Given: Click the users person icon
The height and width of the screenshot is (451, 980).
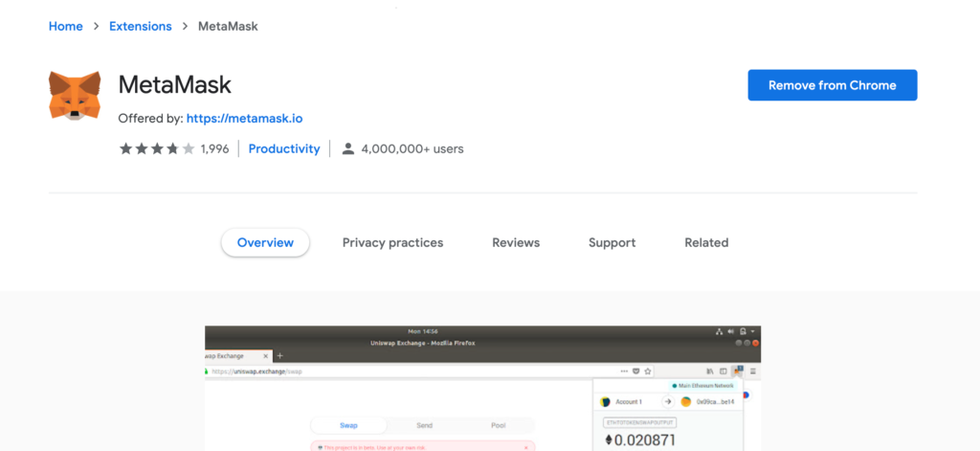Looking at the screenshot, I should coord(348,148).
